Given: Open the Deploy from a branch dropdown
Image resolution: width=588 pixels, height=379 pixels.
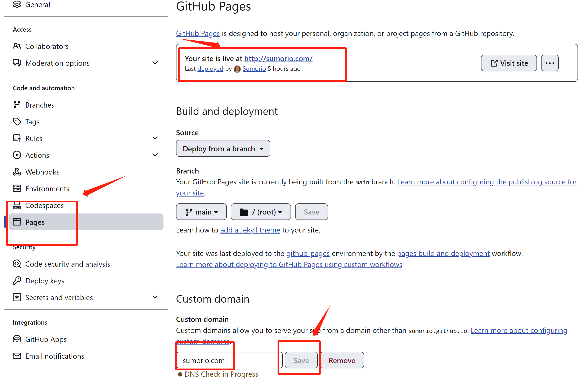Looking at the screenshot, I should pyautogui.click(x=223, y=149).
